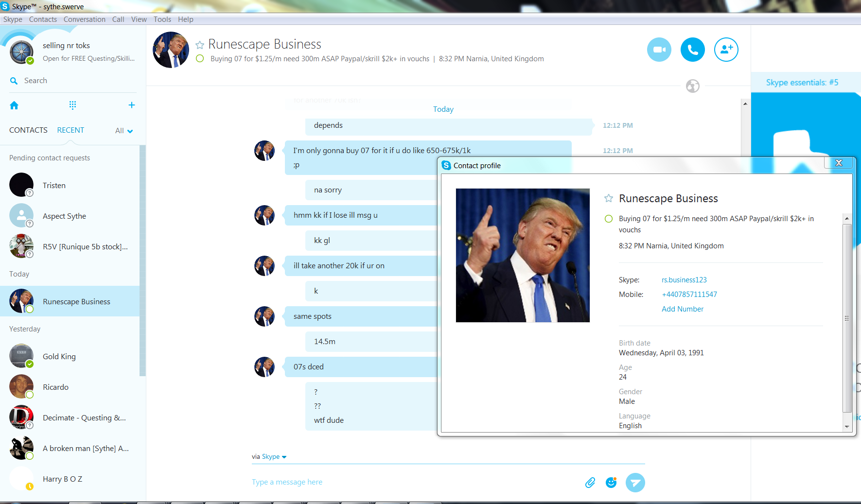Click Runescape Business header avatar
The height and width of the screenshot is (504, 861).
tap(171, 50)
